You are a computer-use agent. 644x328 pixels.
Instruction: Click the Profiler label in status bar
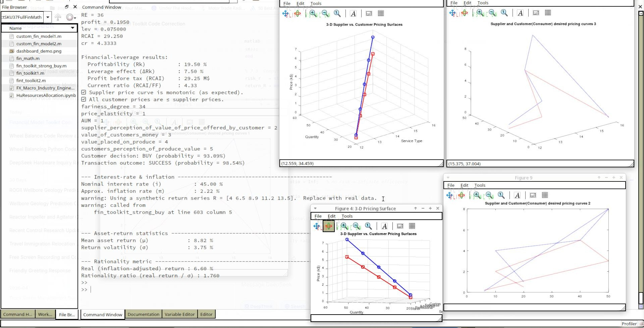click(629, 324)
